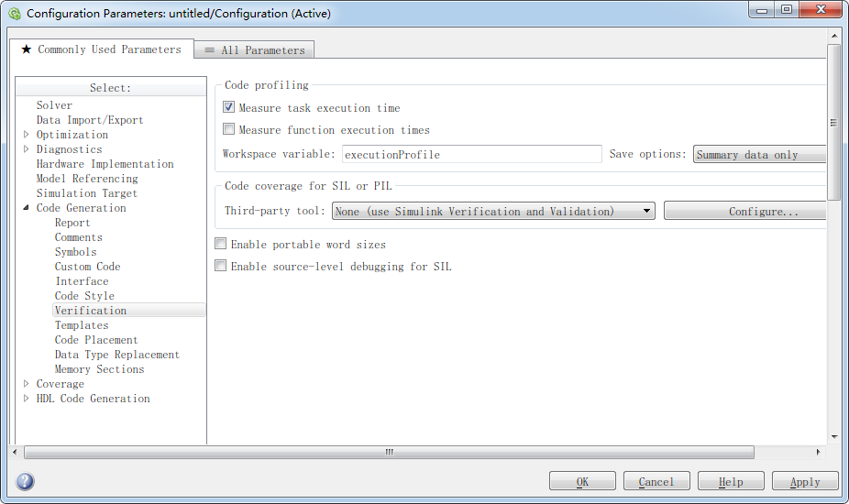Check Enable source-level debugging for SIL
Viewport: 849px width, 504px height.
pos(220,267)
